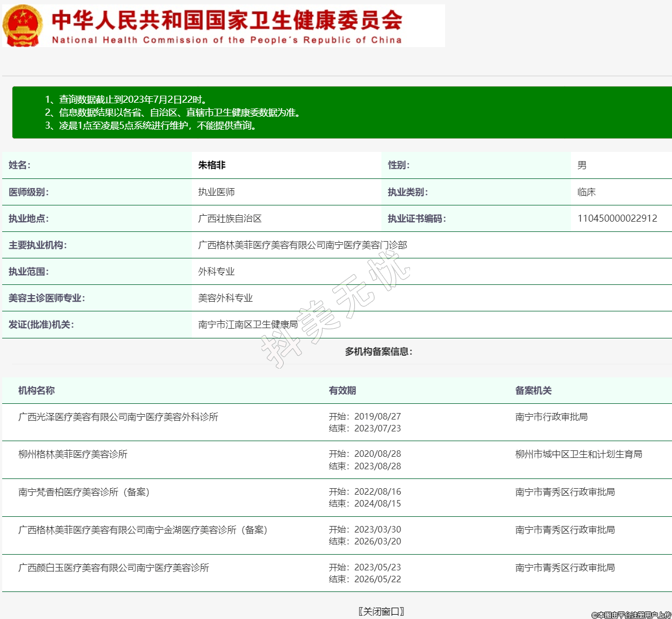The image size is (672, 619).
Task: Click the doctor name 朱格非
Action: 212,165
